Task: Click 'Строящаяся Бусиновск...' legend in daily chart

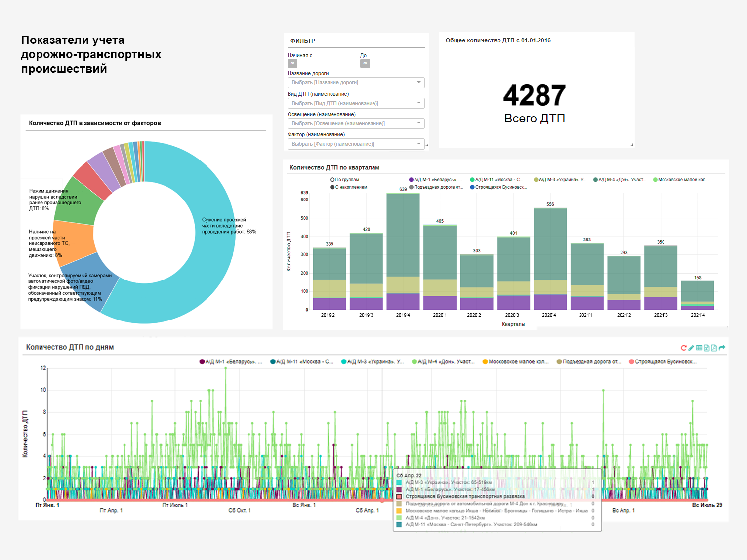Action: point(663,362)
